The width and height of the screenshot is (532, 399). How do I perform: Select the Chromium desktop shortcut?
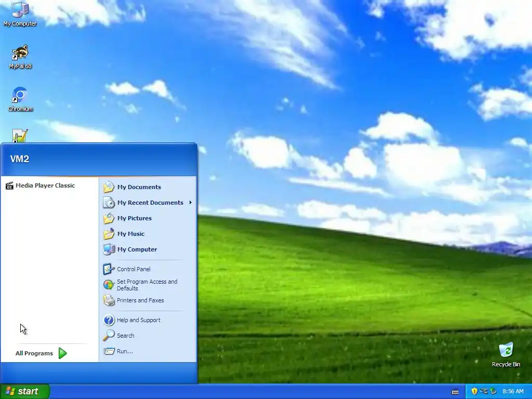click(20, 99)
